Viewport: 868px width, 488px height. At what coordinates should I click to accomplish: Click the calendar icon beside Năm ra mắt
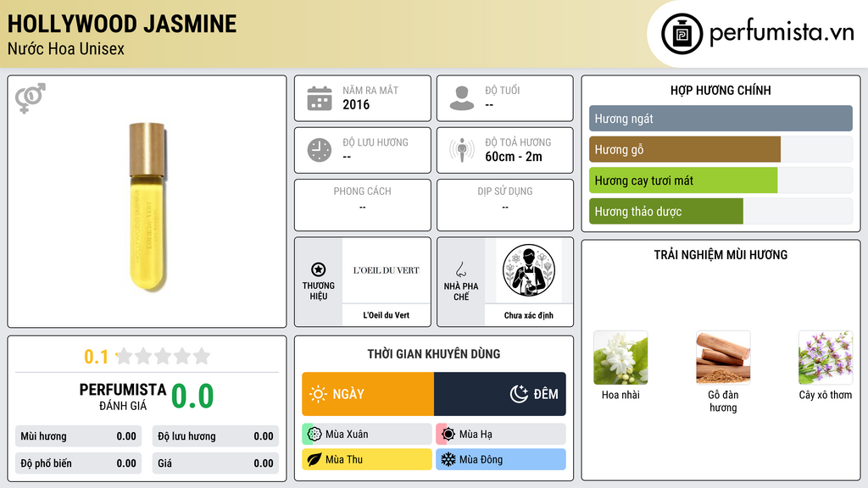tap(320, 98)
